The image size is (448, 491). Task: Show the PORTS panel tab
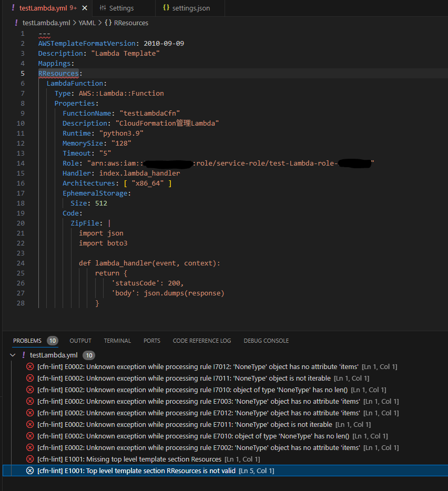point(152,341)
